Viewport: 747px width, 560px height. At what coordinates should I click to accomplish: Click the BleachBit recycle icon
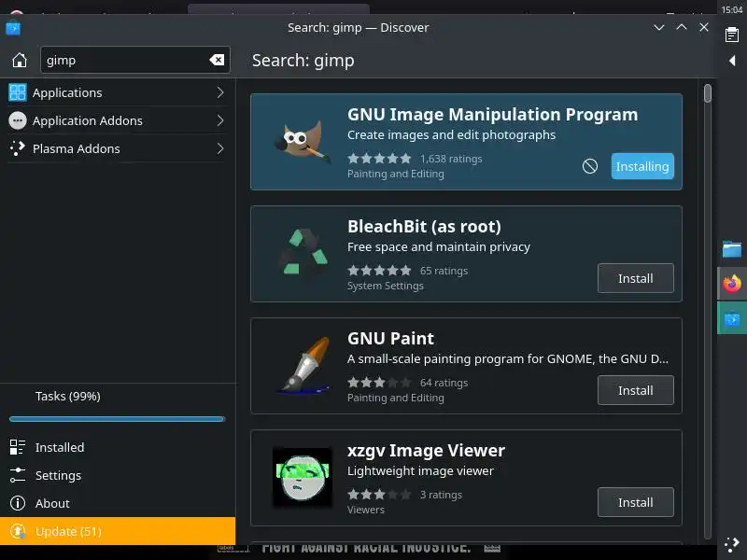(303, 253)
